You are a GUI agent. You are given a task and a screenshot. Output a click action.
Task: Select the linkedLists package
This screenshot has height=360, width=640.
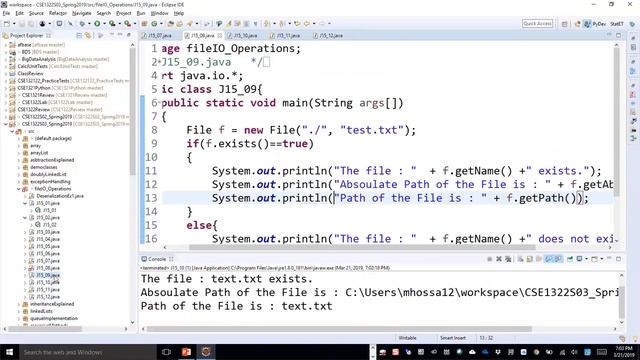coord(41,311)
